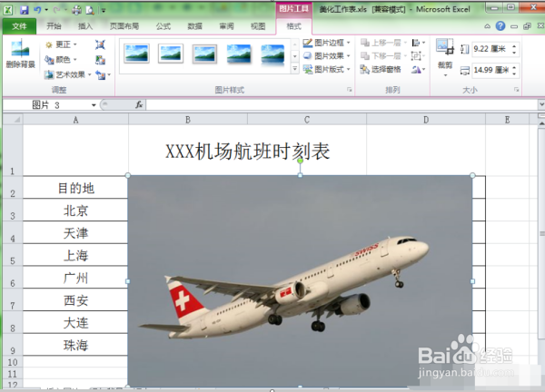Click the Change Picture icon
This screenshot has height=392, width=545.
[x=100, y=60]
